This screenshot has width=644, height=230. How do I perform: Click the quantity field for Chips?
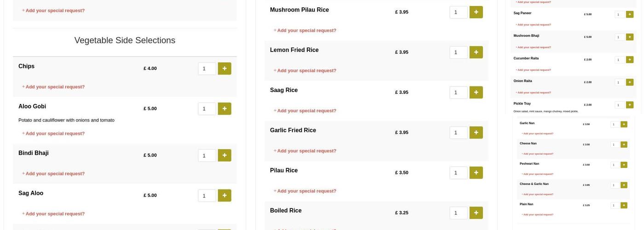pos(207,69)
